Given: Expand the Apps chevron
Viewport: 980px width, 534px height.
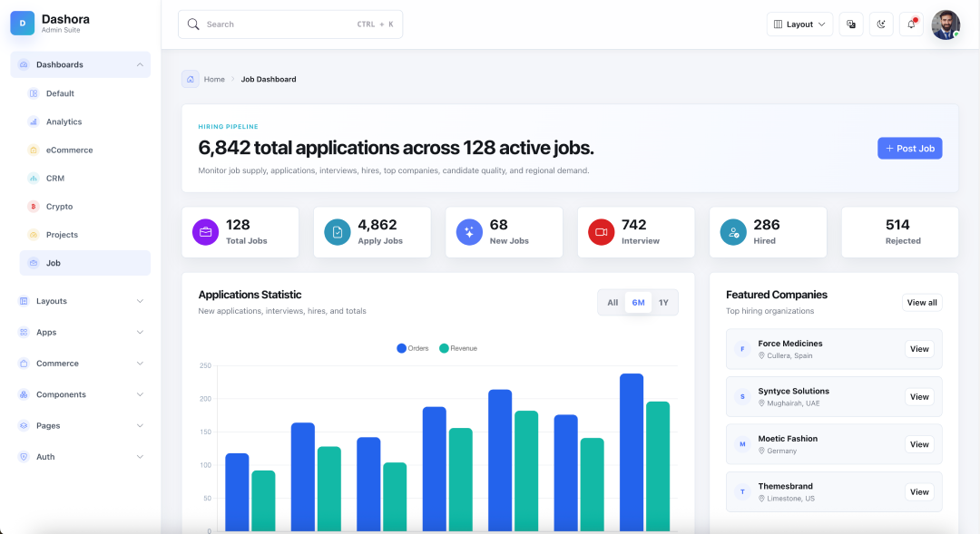Looking at the screenshot, I should click(140, 332).
